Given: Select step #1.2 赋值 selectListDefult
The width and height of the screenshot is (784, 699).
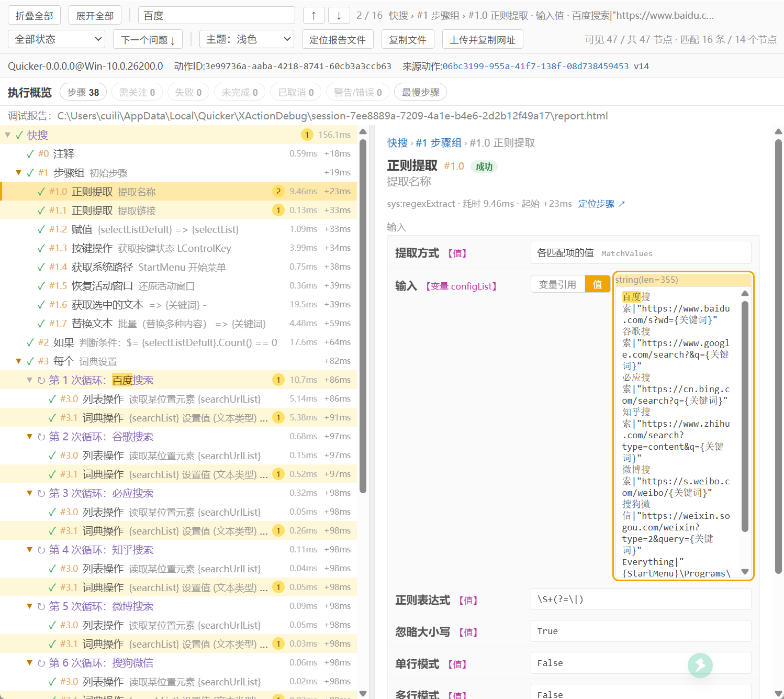Looking at the screenshot, I should point(178,229).
